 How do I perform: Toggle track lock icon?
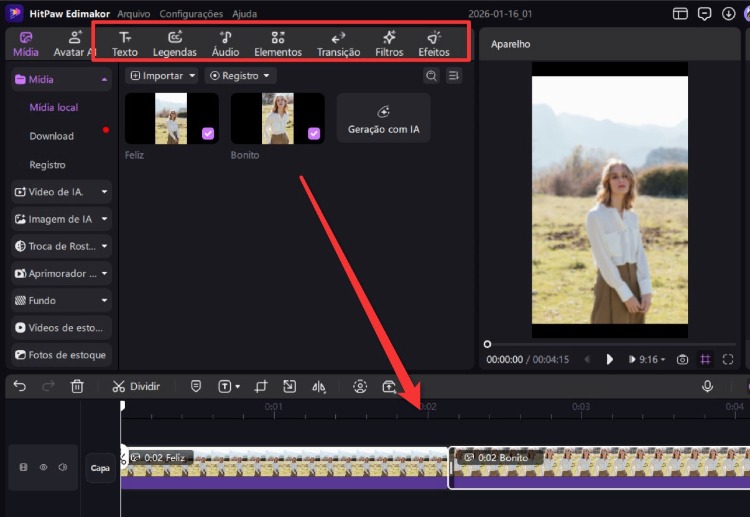[x=23, y=467]
